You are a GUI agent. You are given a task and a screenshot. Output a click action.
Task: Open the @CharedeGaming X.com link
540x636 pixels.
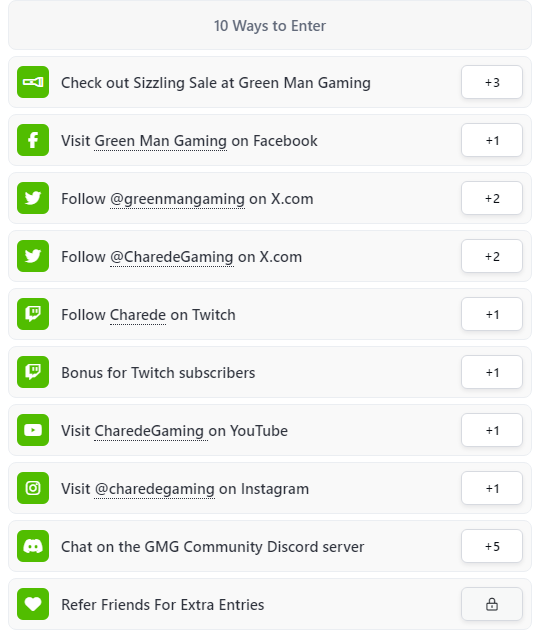(172, 257)
